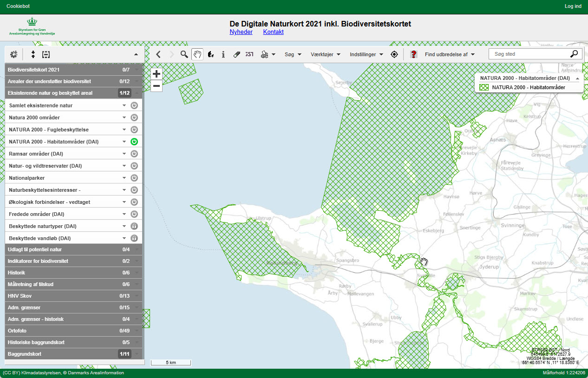Switch on the Nationalparker layer
588x378 pixels.
click(134, 178)
